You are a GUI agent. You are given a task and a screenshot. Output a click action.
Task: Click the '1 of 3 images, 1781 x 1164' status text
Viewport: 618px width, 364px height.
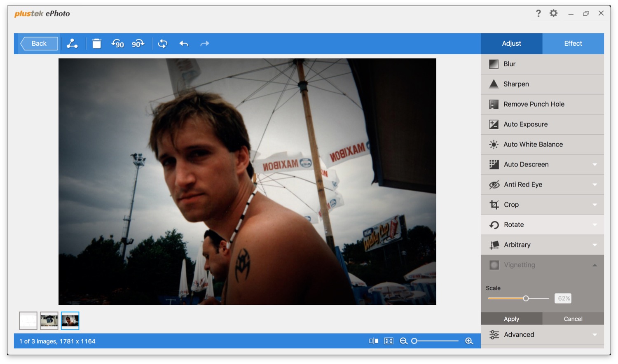click(57, 341)
